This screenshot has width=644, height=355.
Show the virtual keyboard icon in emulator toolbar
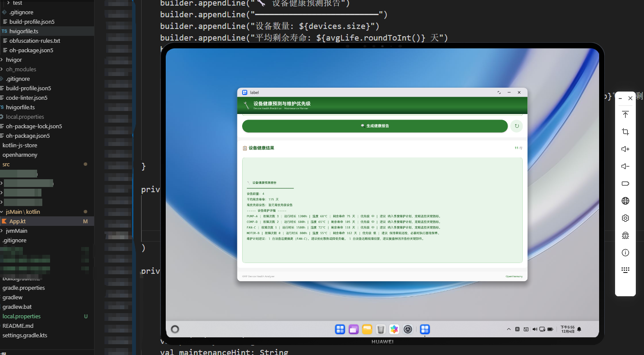click(625, 270)
